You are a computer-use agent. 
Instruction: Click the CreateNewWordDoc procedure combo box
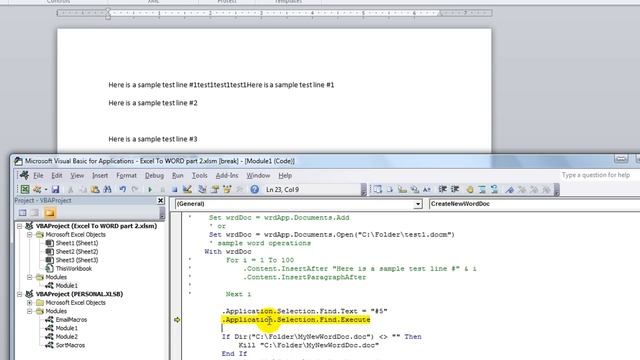point(534,204)
